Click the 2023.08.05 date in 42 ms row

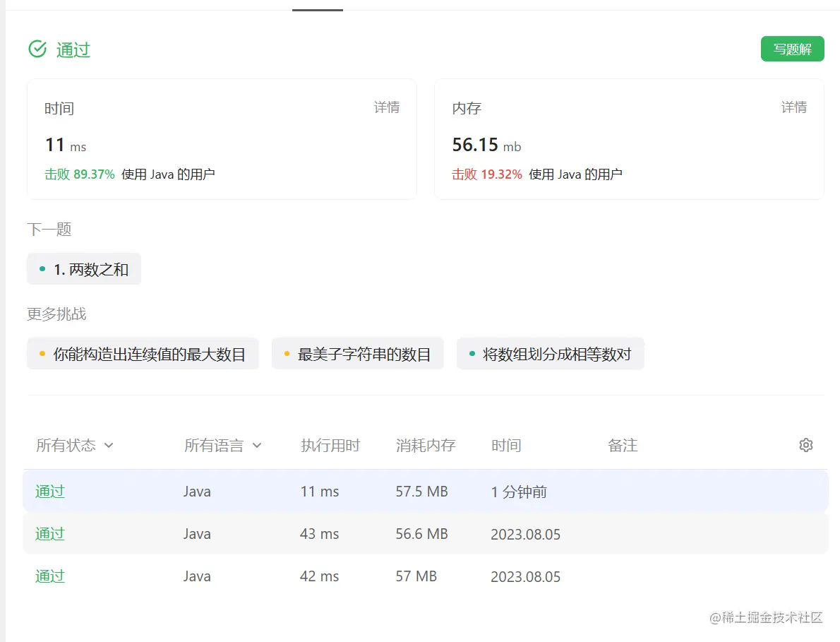pyautogui.click(x=526, y=576)
